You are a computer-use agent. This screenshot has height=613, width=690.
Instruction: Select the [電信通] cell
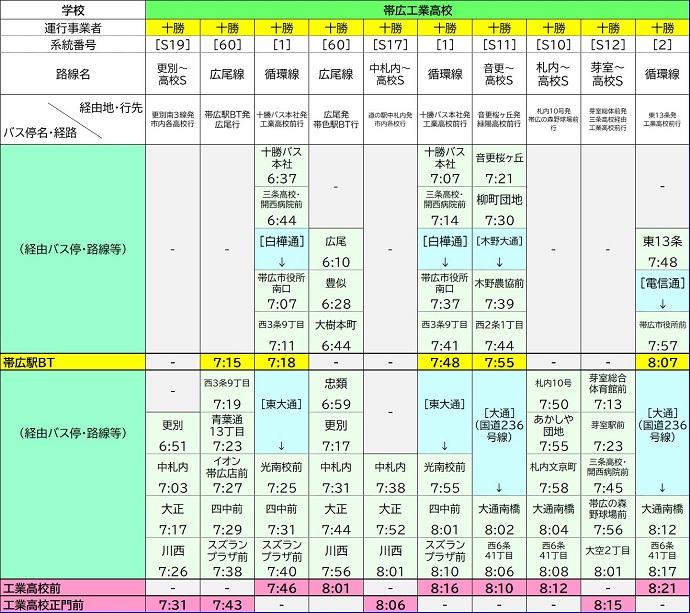coord(662,291)
